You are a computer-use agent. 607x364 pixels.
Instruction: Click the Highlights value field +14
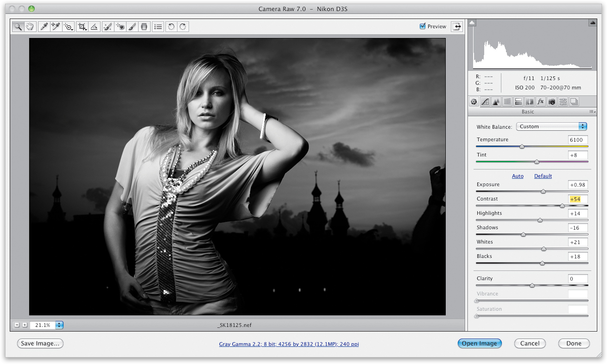tap(578, 213)
